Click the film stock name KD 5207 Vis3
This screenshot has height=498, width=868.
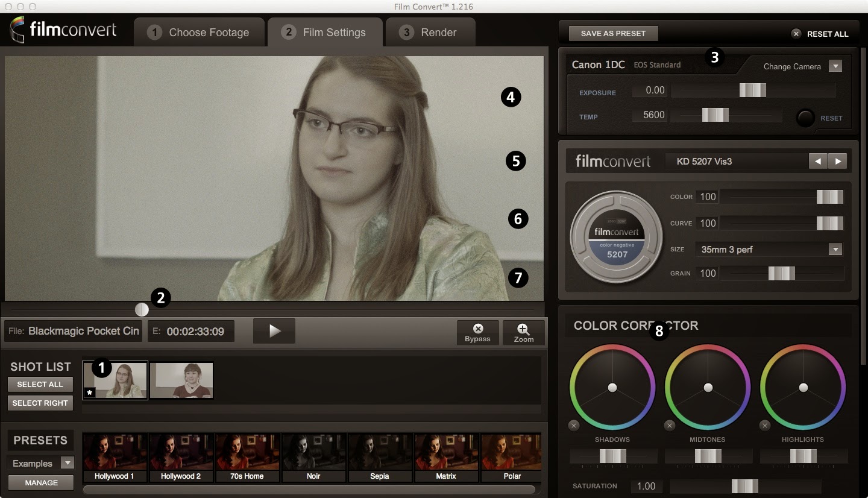point(704,162)
